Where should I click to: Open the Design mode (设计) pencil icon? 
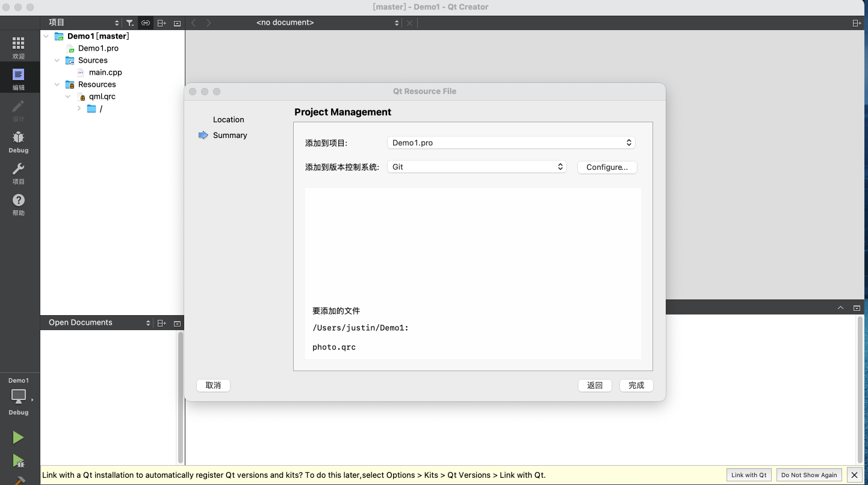(x=19, y=110)
